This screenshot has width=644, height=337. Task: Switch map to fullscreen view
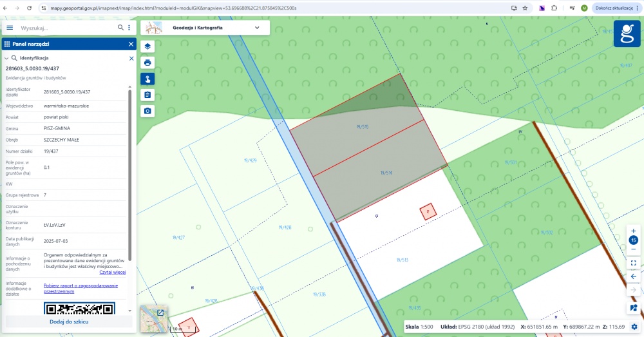[633, 263]
